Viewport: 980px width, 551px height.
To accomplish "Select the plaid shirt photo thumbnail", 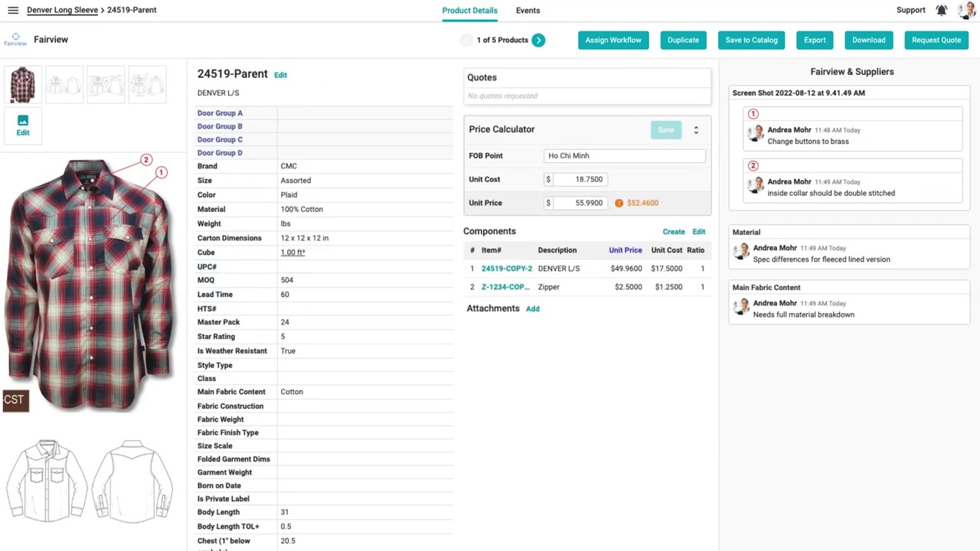I will (23, 84).
